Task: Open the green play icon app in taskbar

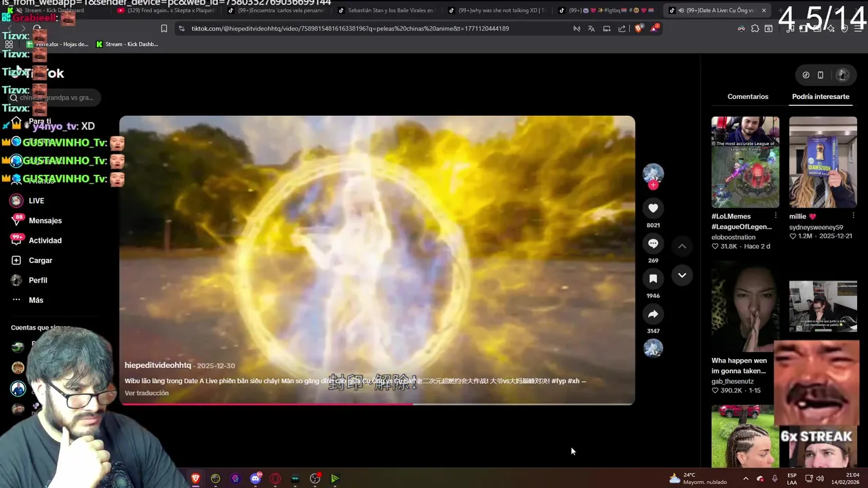Action: click(335, 479)
